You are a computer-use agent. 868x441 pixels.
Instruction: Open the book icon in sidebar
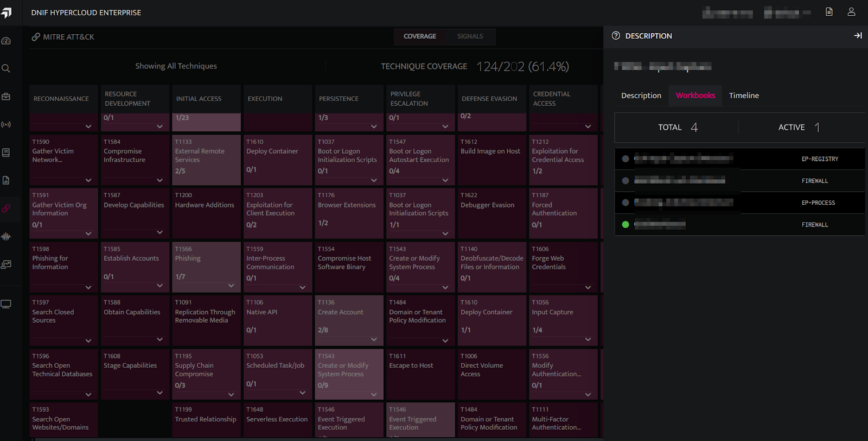click(6, 153)
